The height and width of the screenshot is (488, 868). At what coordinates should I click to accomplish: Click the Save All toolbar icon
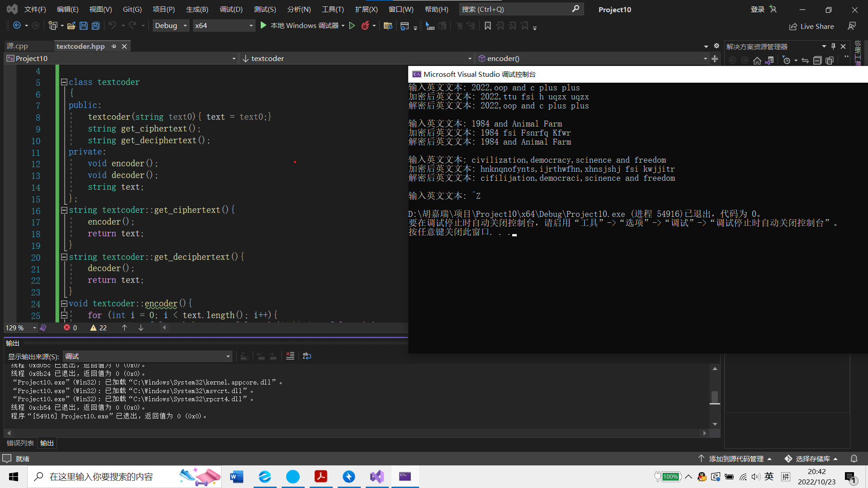96,26
